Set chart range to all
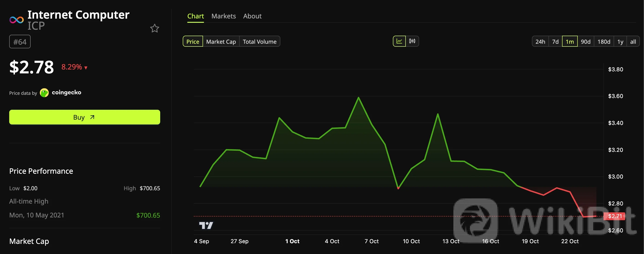This screenshot has width=644, height=254. point(633,41)
